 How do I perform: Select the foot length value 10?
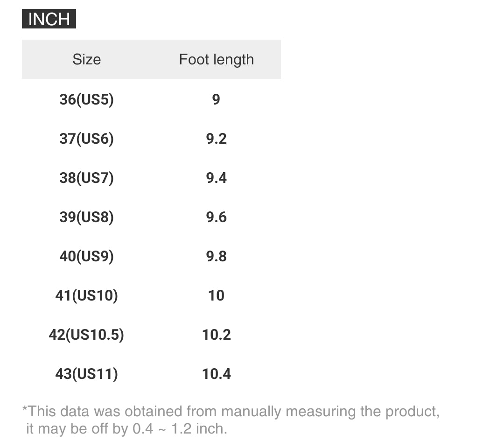[x=216, y=295]
